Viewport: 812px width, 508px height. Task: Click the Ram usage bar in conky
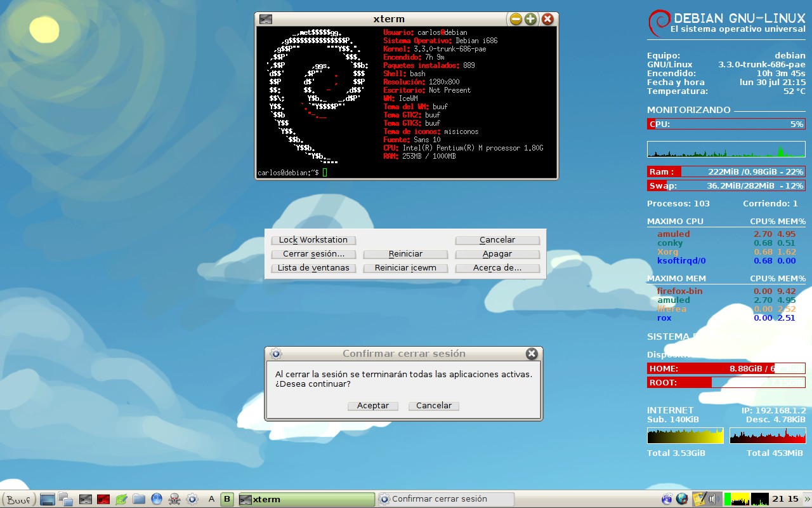[x=726, y=171]
